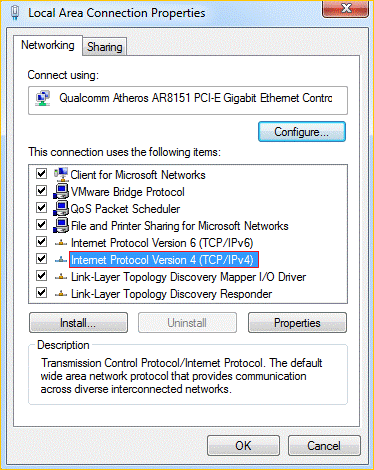The image size is (374, 470).
Task: Uncheck VMware Bridge Protocol checkbox
Action: pos(41,191)
